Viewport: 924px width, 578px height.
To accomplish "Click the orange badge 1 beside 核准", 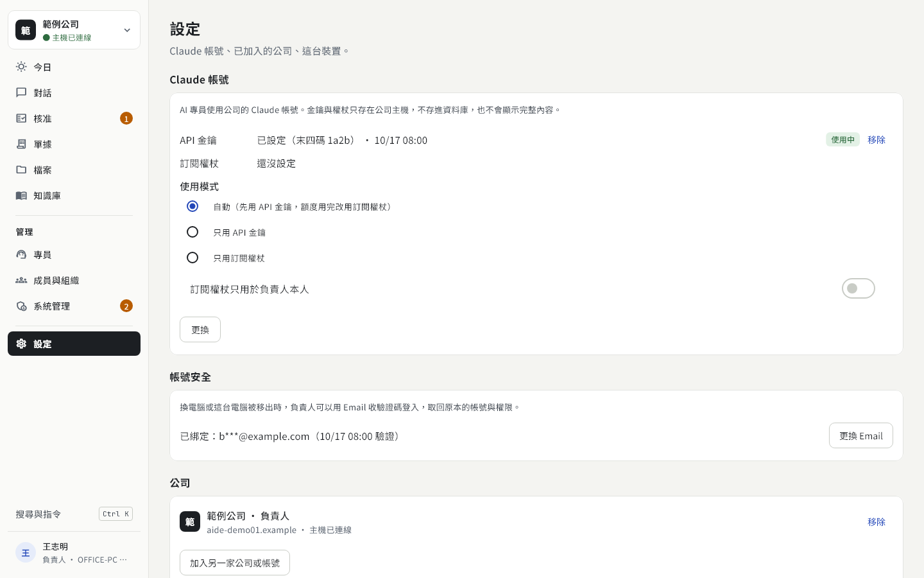I will [x=126, y=118].
